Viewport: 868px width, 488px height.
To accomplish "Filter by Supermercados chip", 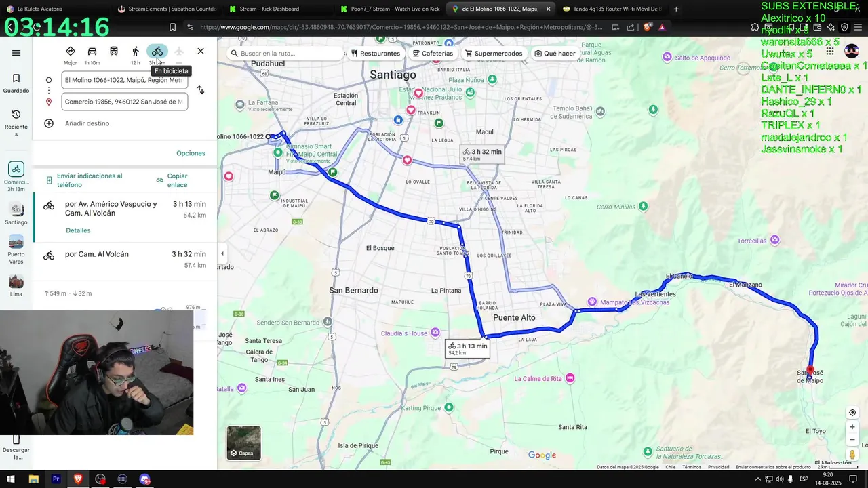I will [x=494, y=54].
